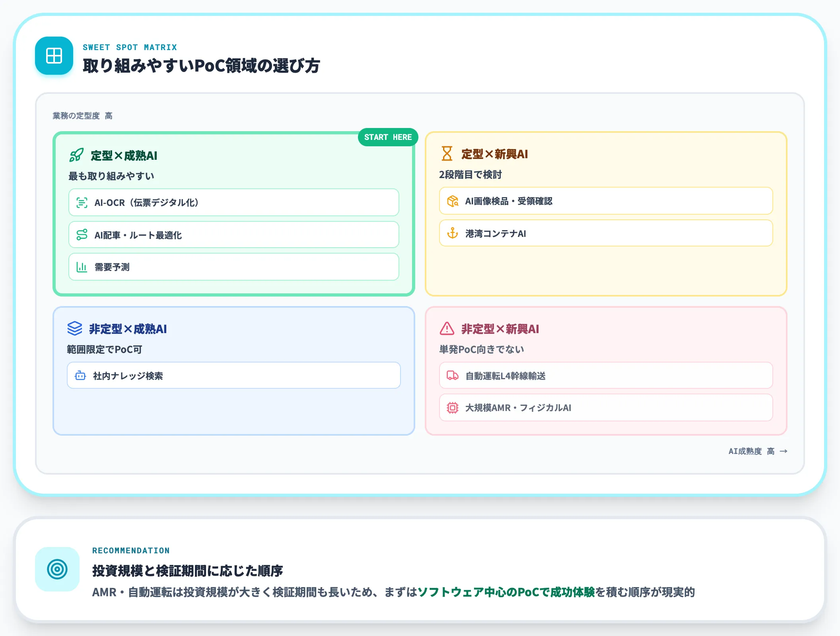Click the 投資規模と検証期間に応じた順序 heading
840x636 pixels.
point(188,571)
